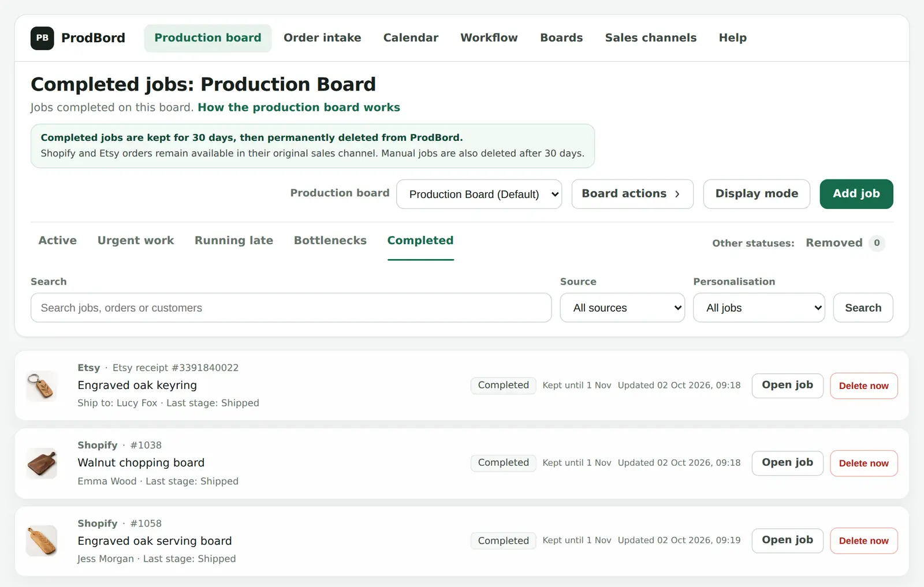Image resolution: width=924 pixels, height=587 pixels.
Task: Click the Shopify order '#1058' text
Action: coord(146,524)
